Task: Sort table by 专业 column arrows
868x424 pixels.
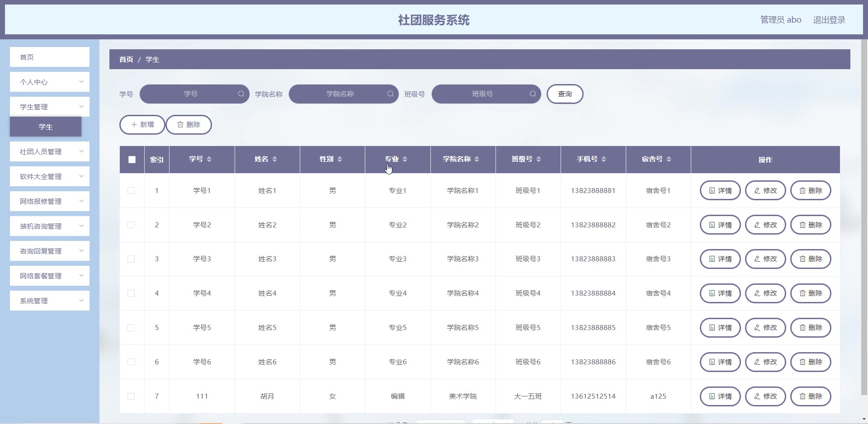Action: tap(405, 159)
